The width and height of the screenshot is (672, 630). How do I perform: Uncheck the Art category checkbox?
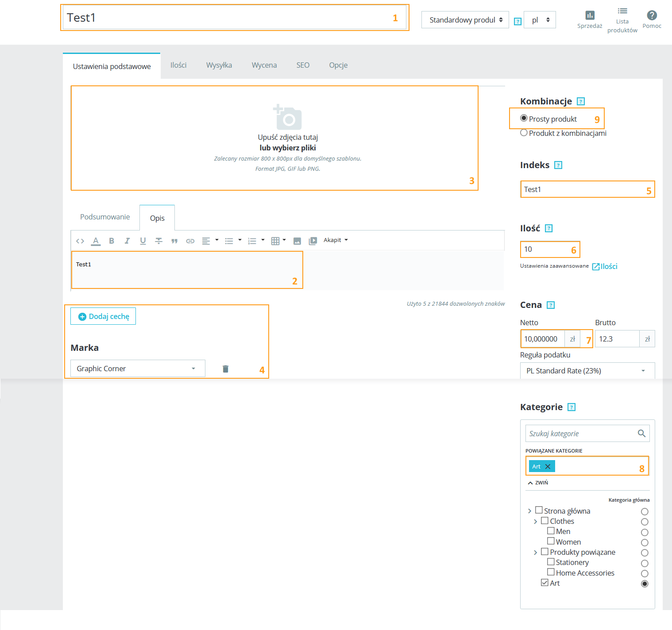545,583
